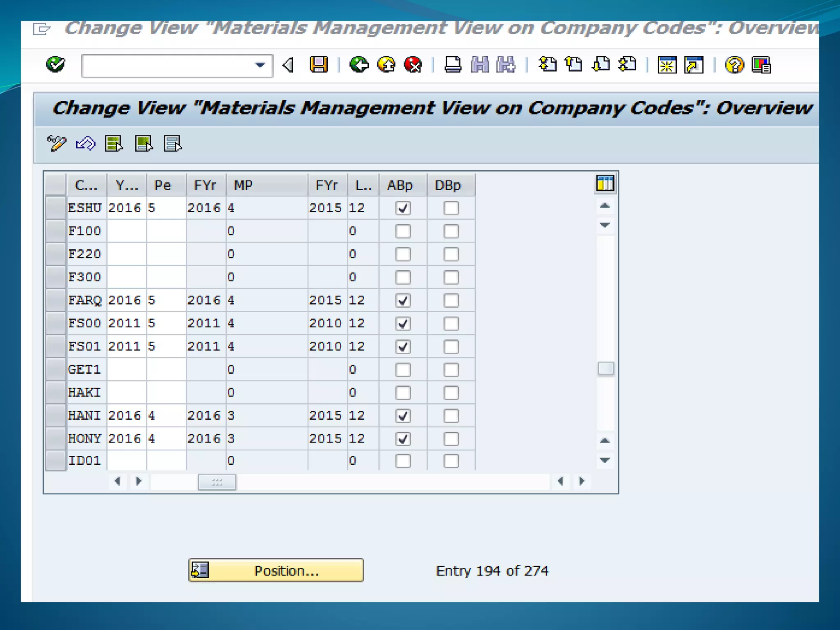This screenshot has height=630, width=840.
Task: Check DBp checkbox for HANI row
Action: coord(451,416)
